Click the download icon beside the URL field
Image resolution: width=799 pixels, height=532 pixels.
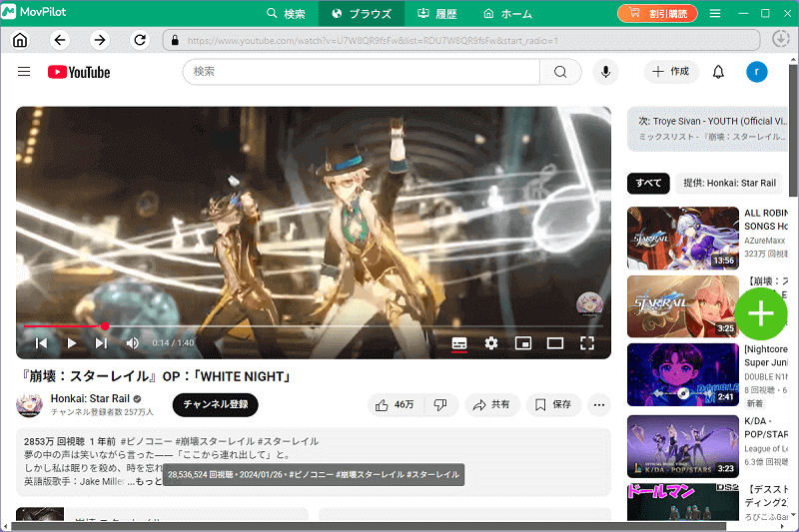pos(780,39)
